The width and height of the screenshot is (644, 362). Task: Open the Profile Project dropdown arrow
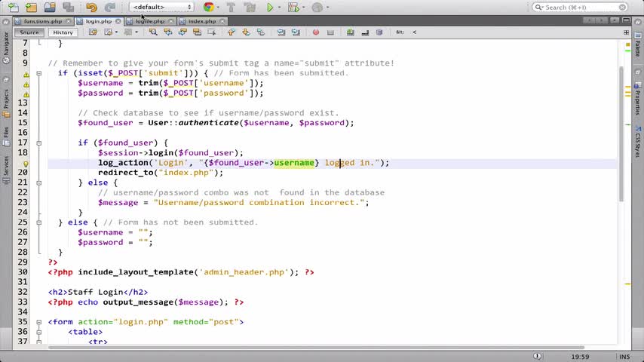click(x=327, y=8)
